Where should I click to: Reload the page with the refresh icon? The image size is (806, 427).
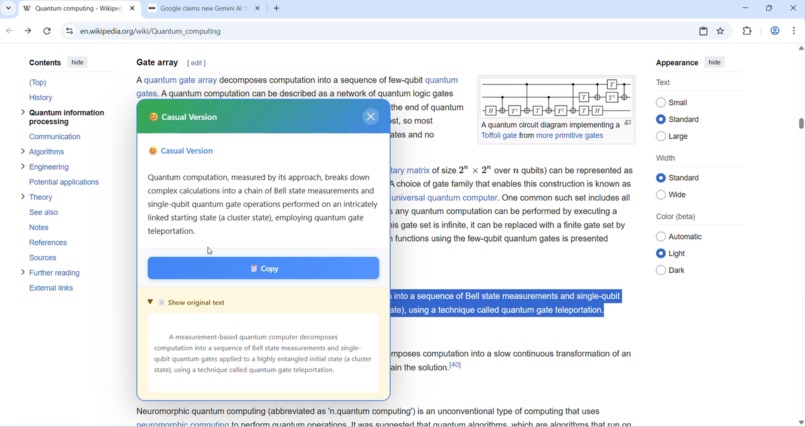click(47, 31)
